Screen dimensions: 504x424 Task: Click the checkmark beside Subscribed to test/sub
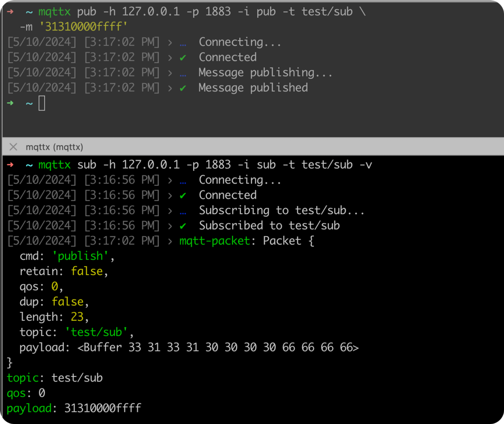(183, 226)
